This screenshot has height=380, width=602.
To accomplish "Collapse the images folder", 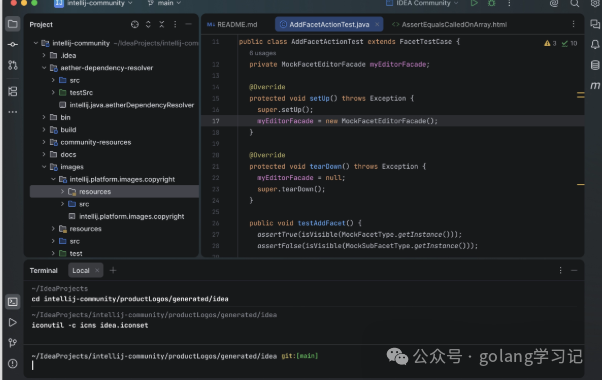I will click(44, 167).
